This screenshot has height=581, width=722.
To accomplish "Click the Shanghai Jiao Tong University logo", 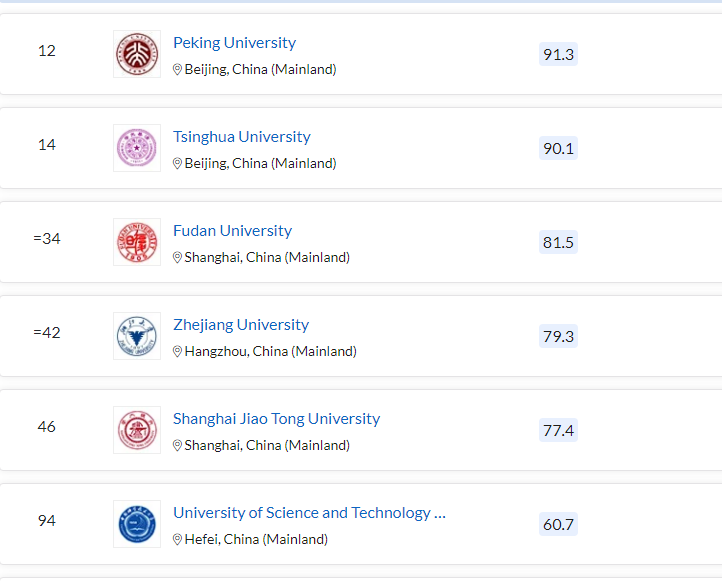I will click(x=137, y=430).
